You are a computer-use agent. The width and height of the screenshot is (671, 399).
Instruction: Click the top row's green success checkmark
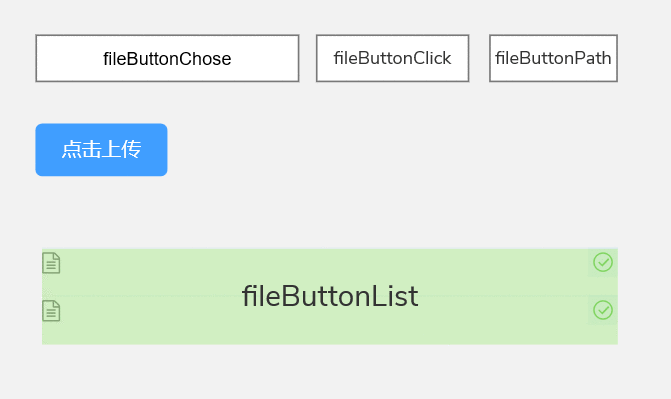coord(603,262)
